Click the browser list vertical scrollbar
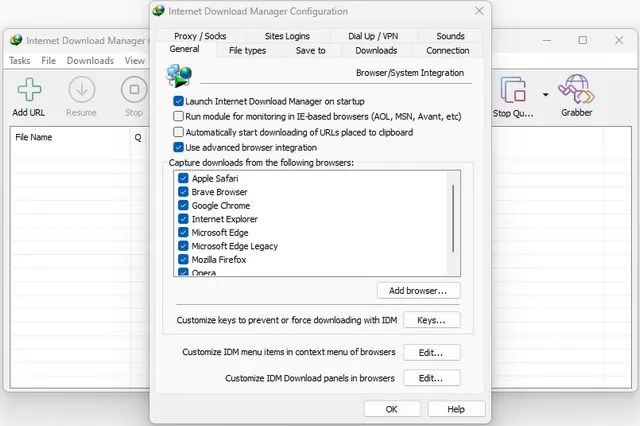This screenshot has height=426, width=640. 454,220
